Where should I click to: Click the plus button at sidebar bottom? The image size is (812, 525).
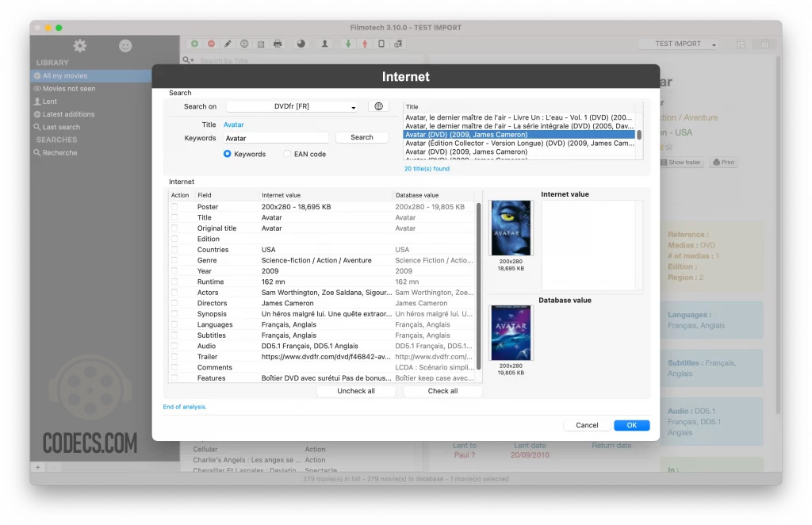click(38, 467)
